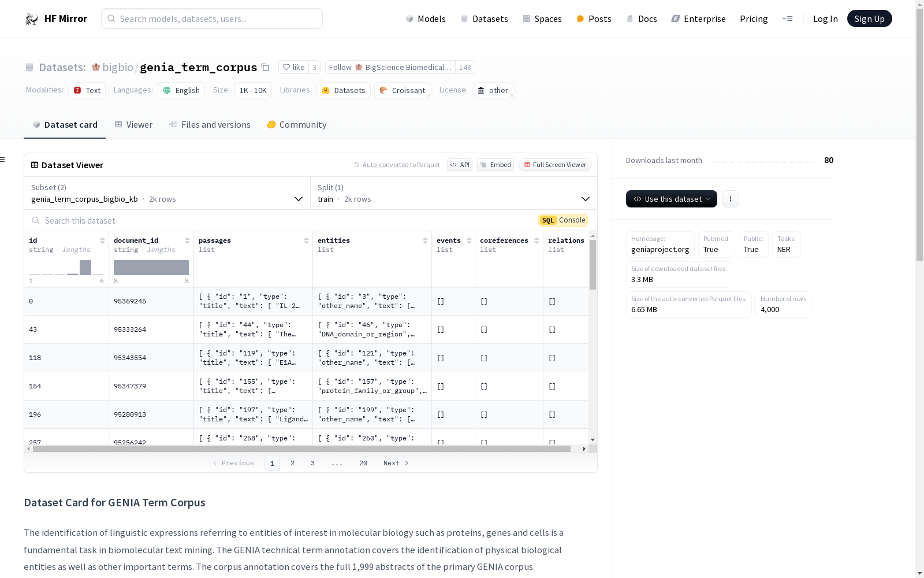Click the geniaproject.org homepage value
The image size is (924, 578).
(660, 250)
